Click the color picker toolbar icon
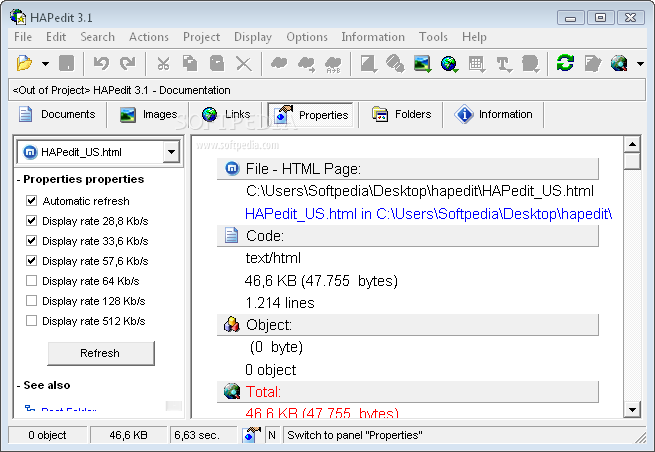 coord(368,63)
